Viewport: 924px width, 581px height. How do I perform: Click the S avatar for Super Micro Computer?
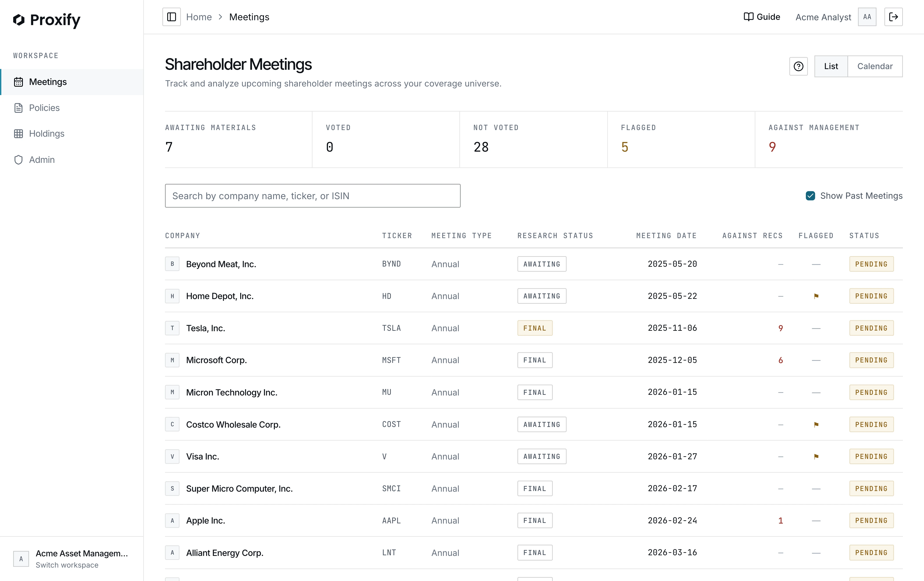pos(172,489)
